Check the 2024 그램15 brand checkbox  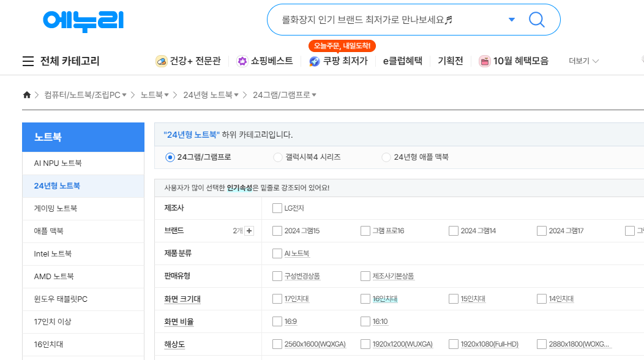coord(277,231)
